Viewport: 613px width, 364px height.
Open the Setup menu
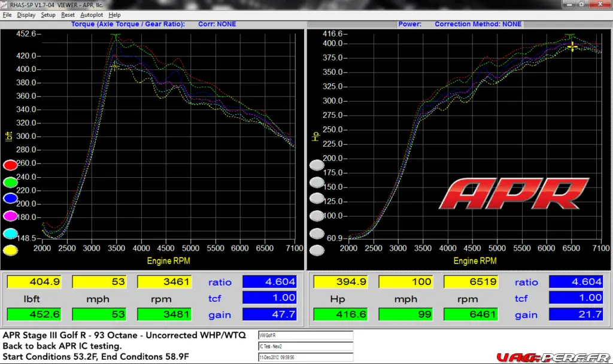(x=48, y=15)
